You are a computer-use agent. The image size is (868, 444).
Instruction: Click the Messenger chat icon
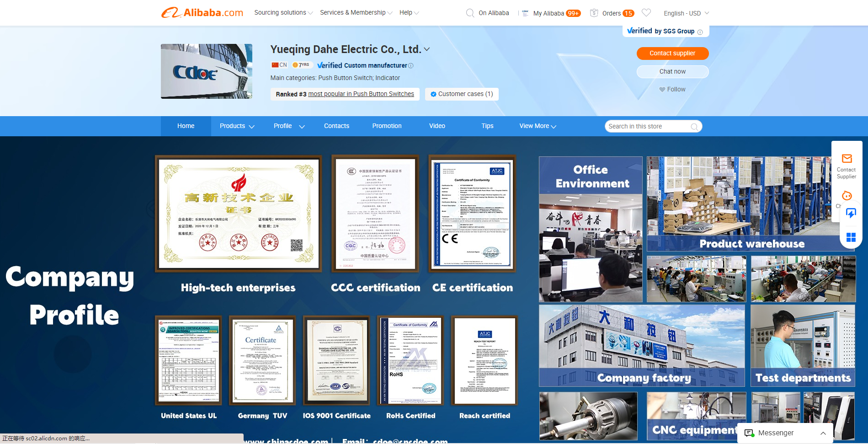point(749,433)
